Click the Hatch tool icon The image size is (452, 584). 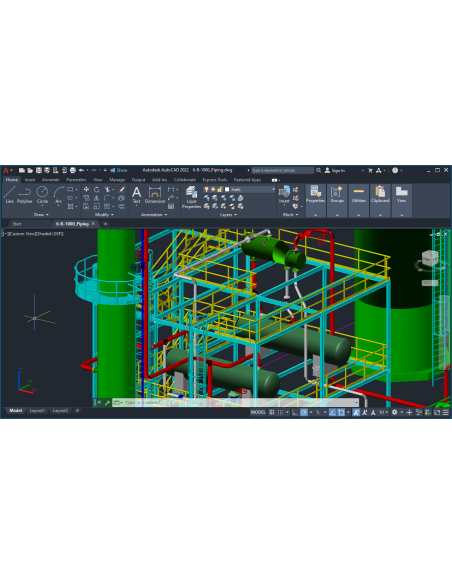(x=70, y=206)
